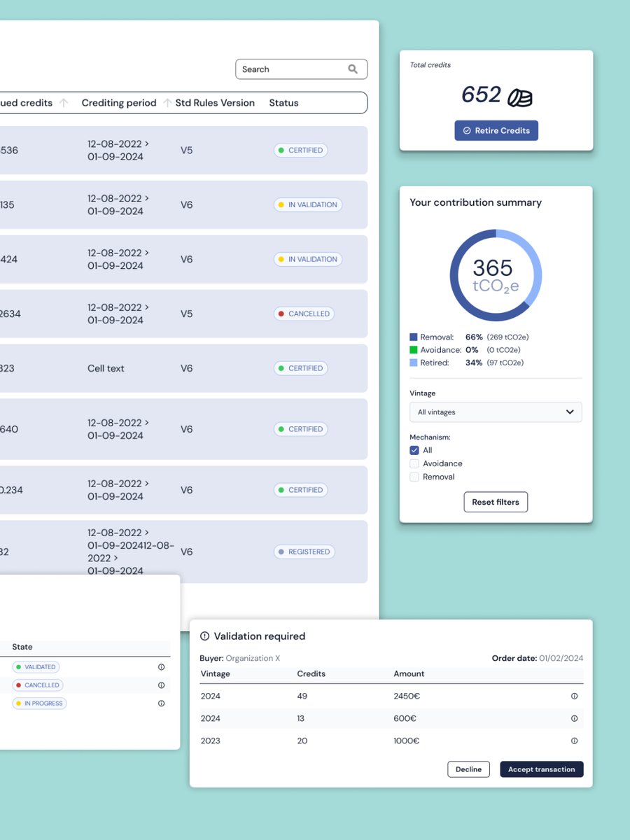Select the Status column header
The width and height of the screenshot is (630, 840).
(x=283, y=102)
